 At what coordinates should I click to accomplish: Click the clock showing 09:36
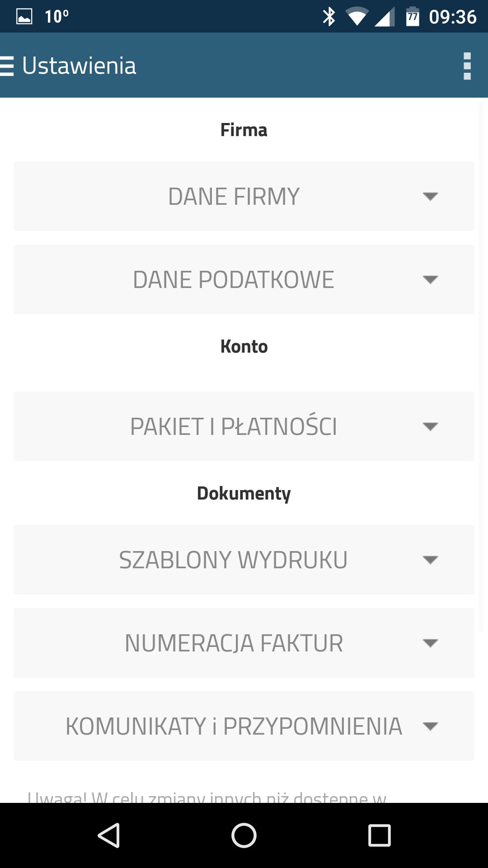tap(453, 17)
